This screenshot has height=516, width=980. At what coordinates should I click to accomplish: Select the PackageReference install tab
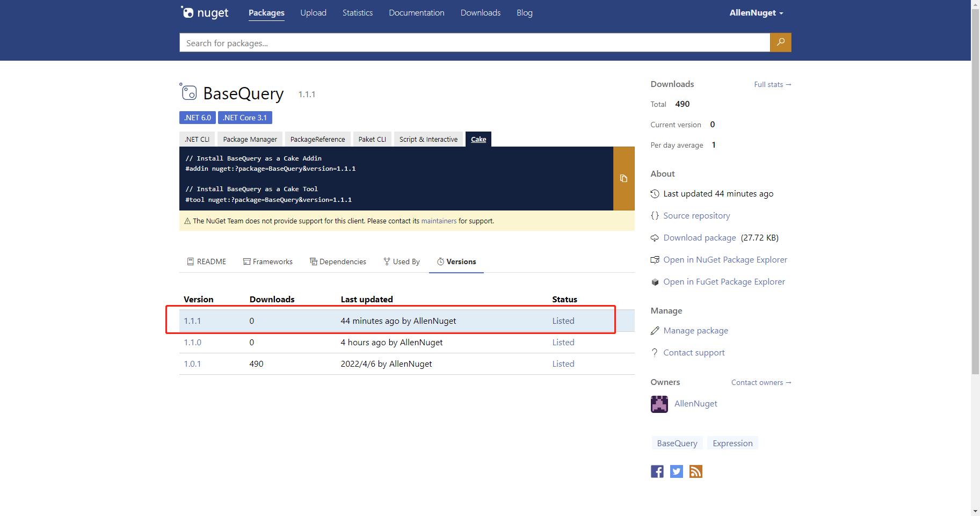click(x=318, y=139)
